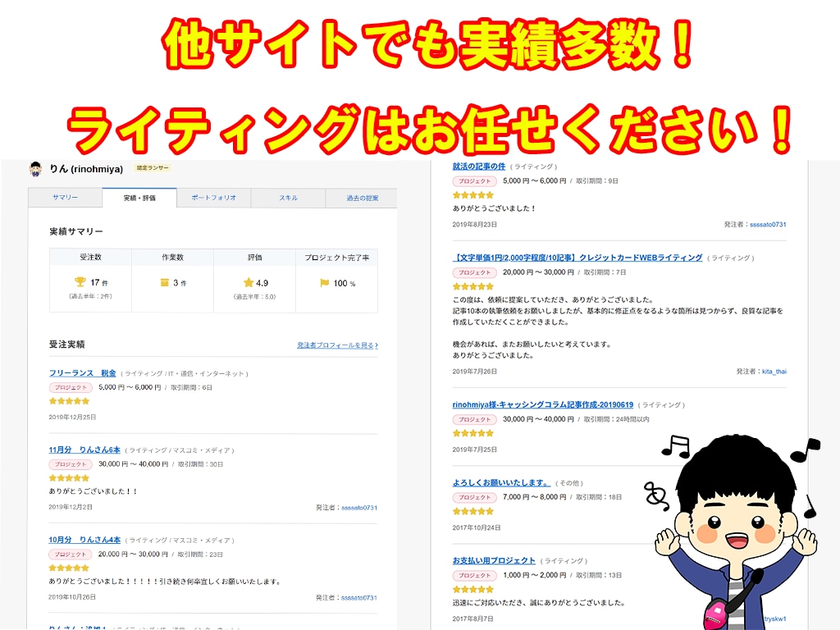Click プロジェクト badge under クレジットカードWEBライティング
The image size is (840, 630).
click(x=475, y=272)
